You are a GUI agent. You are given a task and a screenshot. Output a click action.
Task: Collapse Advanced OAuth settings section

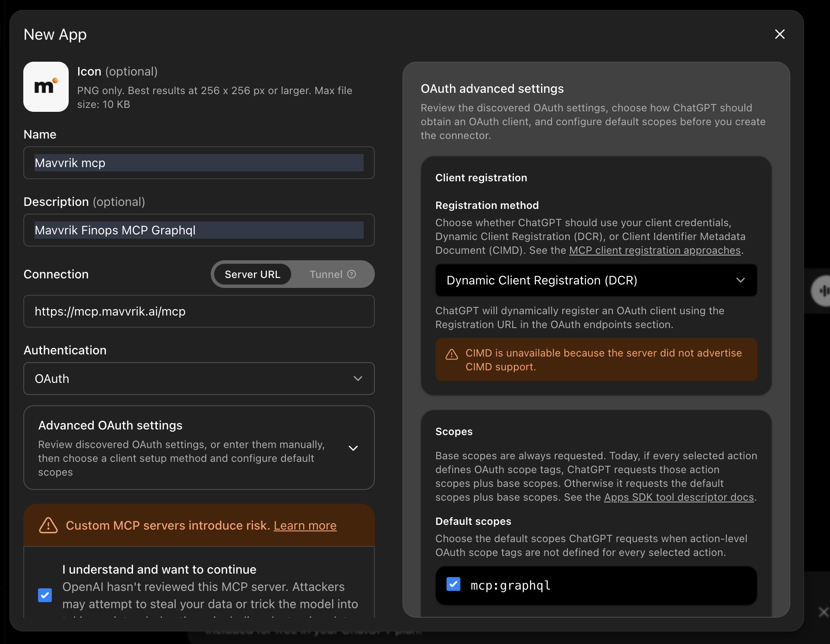tap(199, 448)
